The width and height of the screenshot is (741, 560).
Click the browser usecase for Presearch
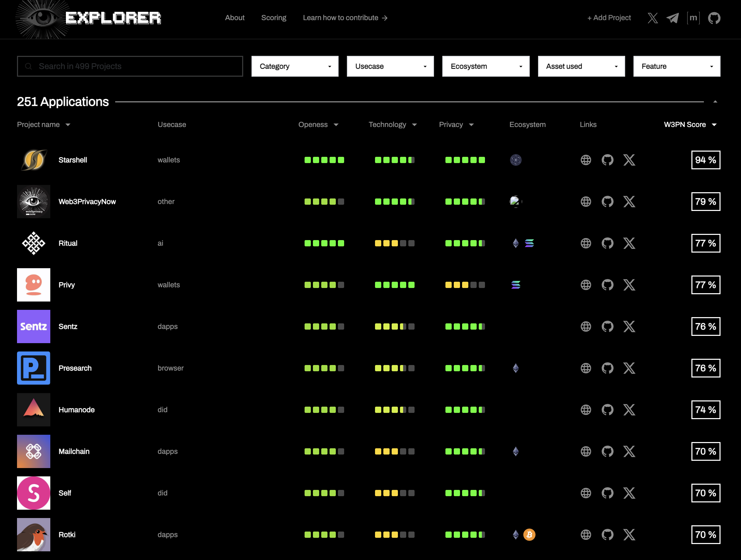pyautogui.click(x=171, y=368)
